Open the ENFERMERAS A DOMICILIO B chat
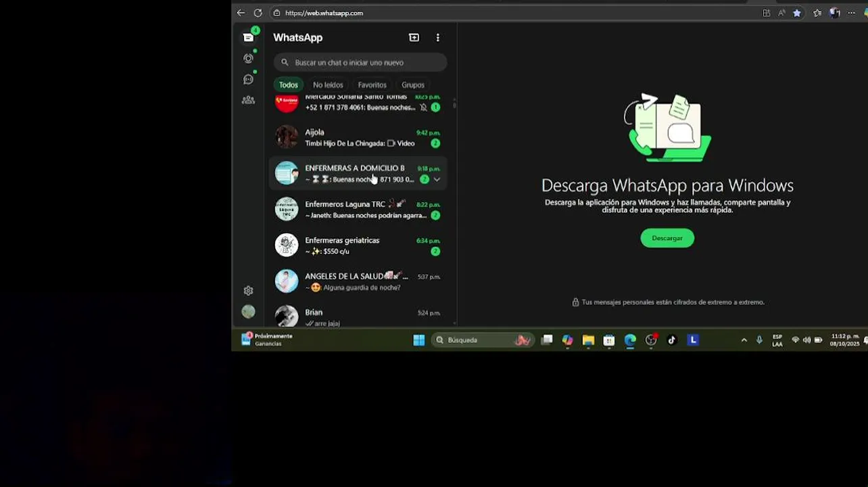This screenshot has width=868, height=487. click(358, 173)
